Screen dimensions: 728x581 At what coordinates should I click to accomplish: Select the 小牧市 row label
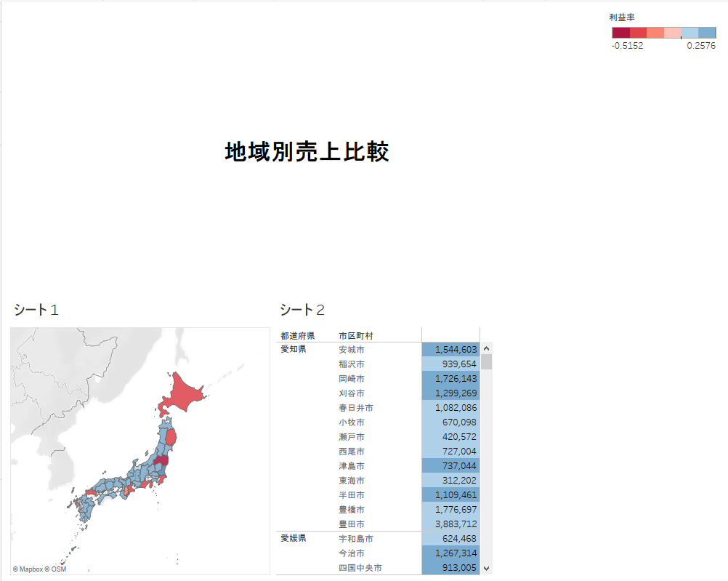pos(352,422)
